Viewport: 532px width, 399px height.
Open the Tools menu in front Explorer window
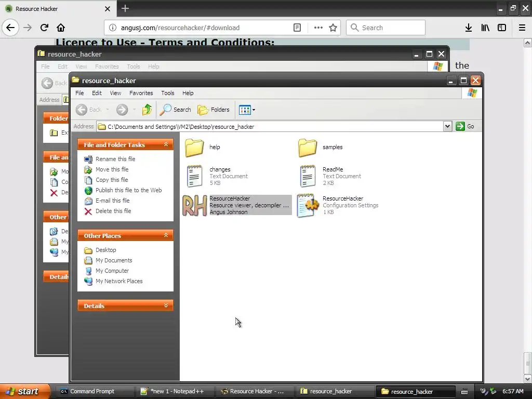(168, 93)
